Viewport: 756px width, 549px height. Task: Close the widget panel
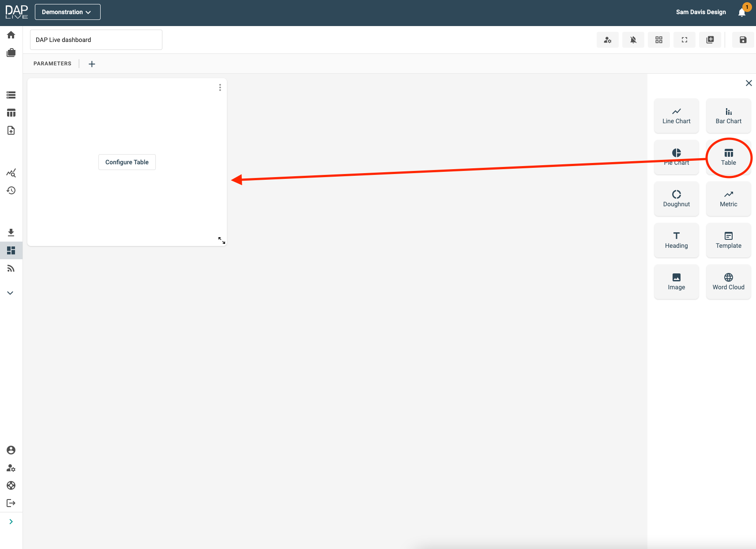point(748,83)
